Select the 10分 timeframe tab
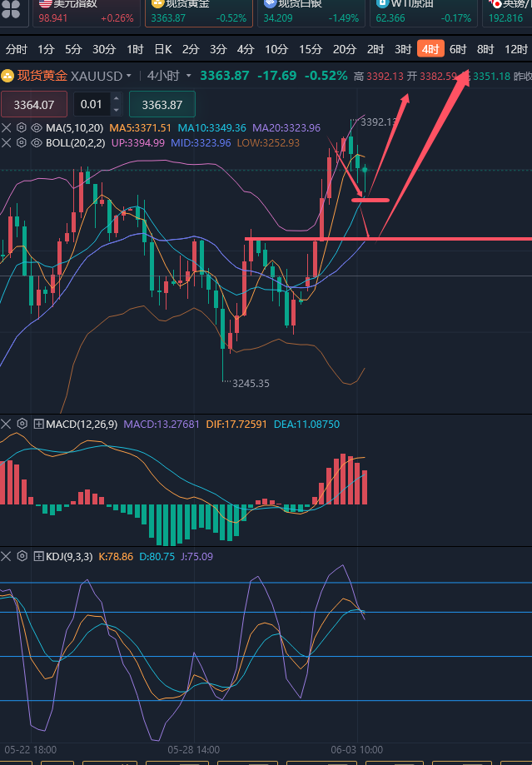Image resolution: width=532 pixels, height=765 pixels. click(276, 49)
